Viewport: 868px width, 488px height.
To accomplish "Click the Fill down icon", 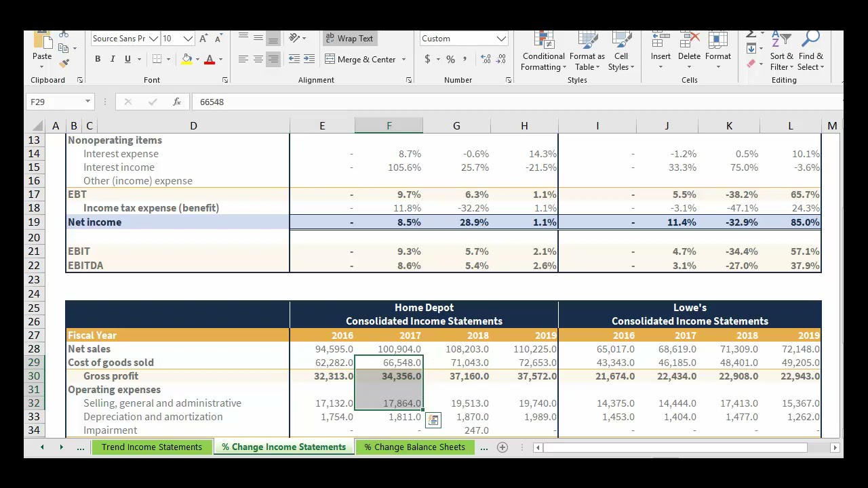I will pyautogui.click(x=751, y=49).
